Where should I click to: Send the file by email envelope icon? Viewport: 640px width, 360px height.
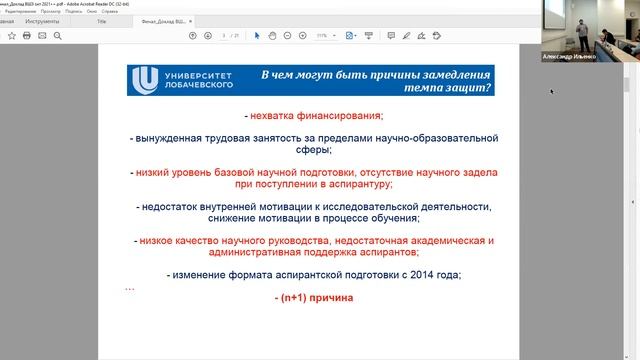pyautogui.click(x=42, y=36)
